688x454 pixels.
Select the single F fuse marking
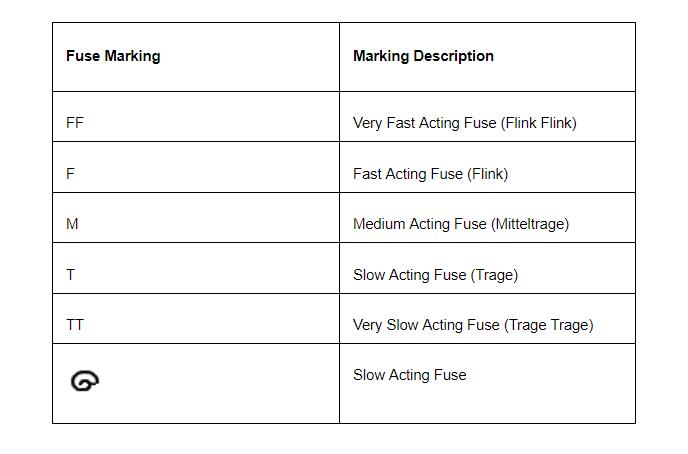click(x=70, y=174)
